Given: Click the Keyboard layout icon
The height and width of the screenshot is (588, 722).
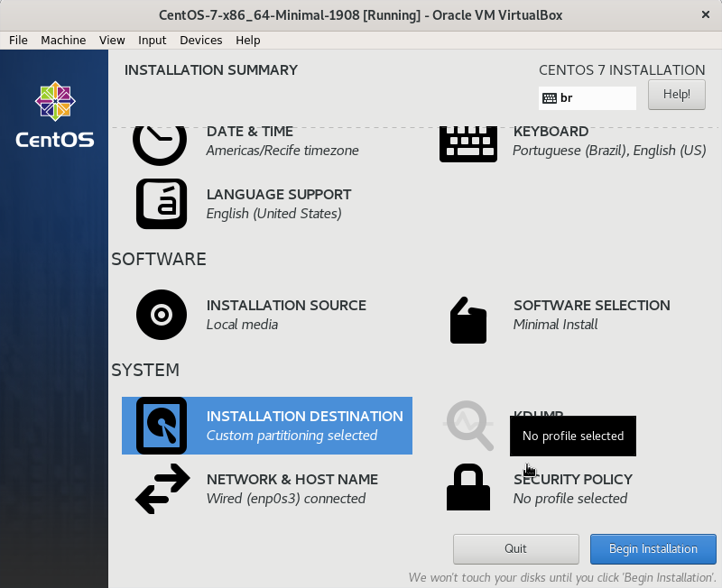Looking at the screenshot, I should click(x=468, y=144).
